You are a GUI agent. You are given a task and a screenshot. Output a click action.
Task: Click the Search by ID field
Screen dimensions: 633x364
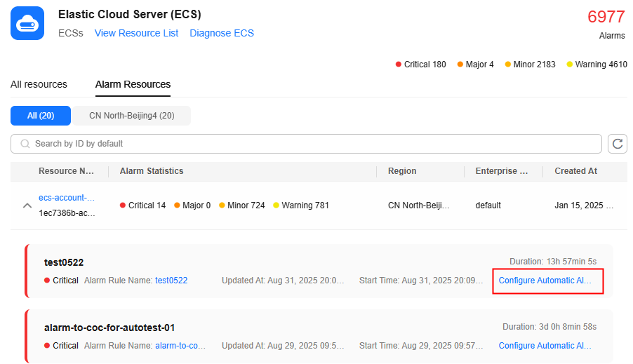click(309, 144)
